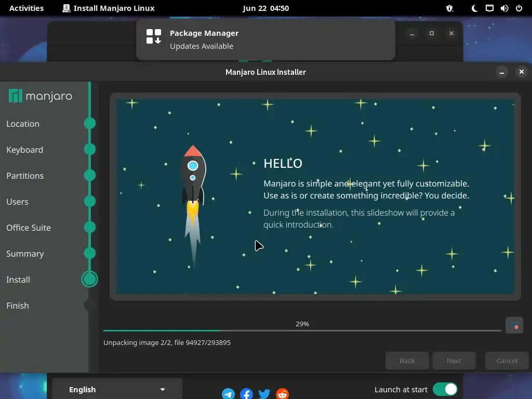Viewport: 532px width, 399px height.
Task: Toggle the installation log view button
Action: [x=514, y=326]
